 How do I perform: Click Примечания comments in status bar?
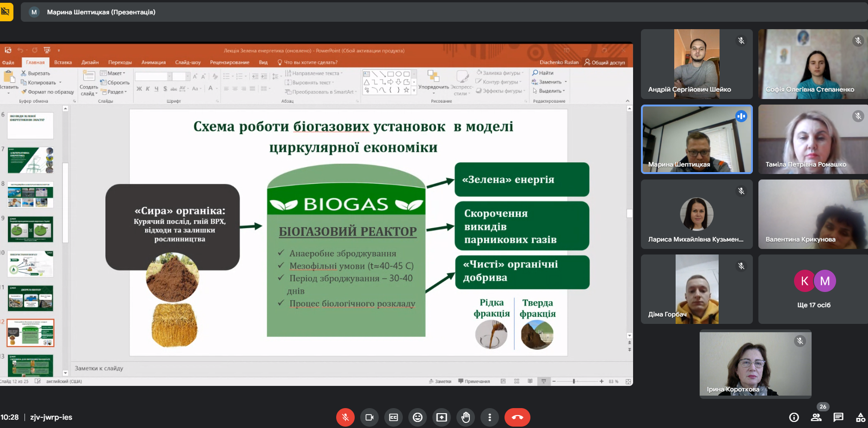[474, 381]
